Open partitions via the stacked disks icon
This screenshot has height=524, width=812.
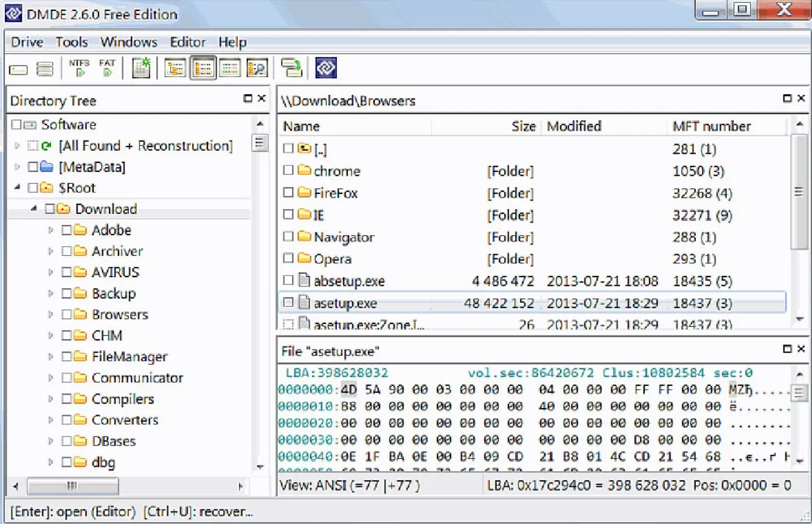[x=45, y=69]
